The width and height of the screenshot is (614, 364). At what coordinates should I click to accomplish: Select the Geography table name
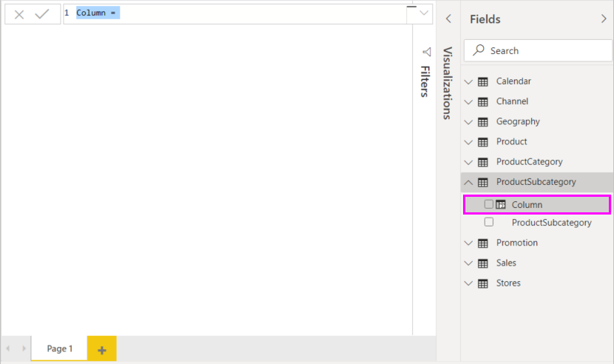click(518, 121)
